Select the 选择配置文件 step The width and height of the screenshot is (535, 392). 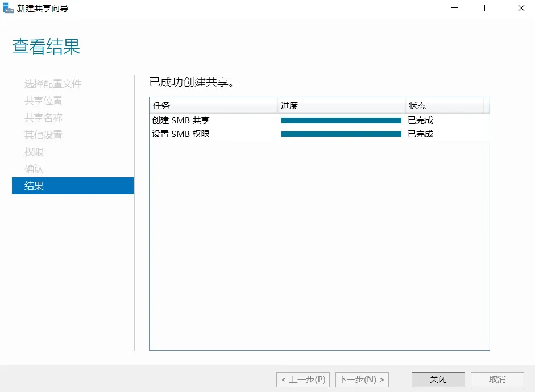pyautogui.click(x=53, y=84)
